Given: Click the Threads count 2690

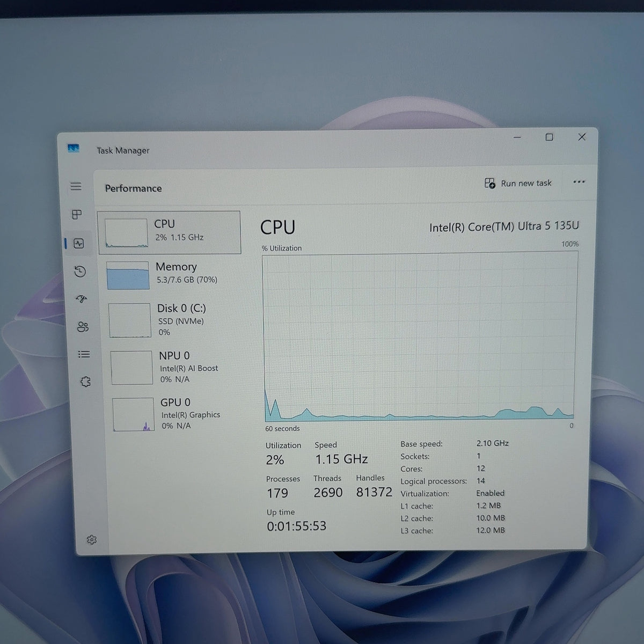Looking at the screenshot, I should tap(328, 493).
